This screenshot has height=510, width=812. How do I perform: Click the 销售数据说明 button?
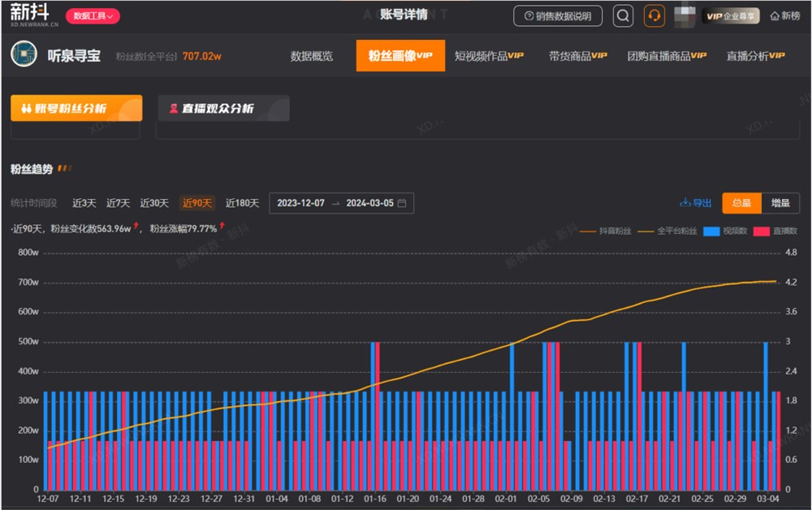558,16
